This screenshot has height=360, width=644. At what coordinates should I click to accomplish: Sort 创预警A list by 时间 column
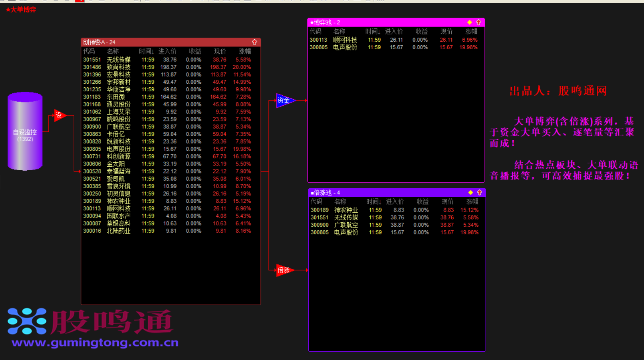pyautogui.click(x=146, y=51)
